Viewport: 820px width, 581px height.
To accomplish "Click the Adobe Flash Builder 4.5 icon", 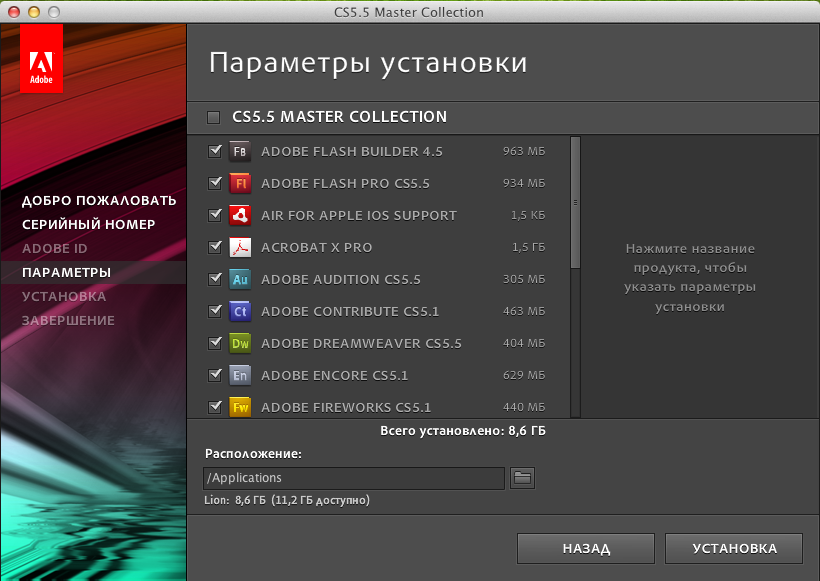I will pos(239,151).
